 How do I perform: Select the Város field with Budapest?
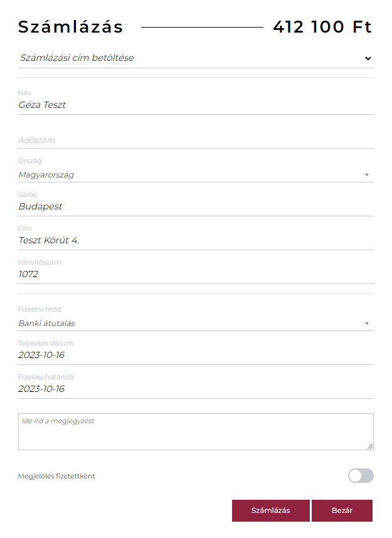click(x=194, y=206)
